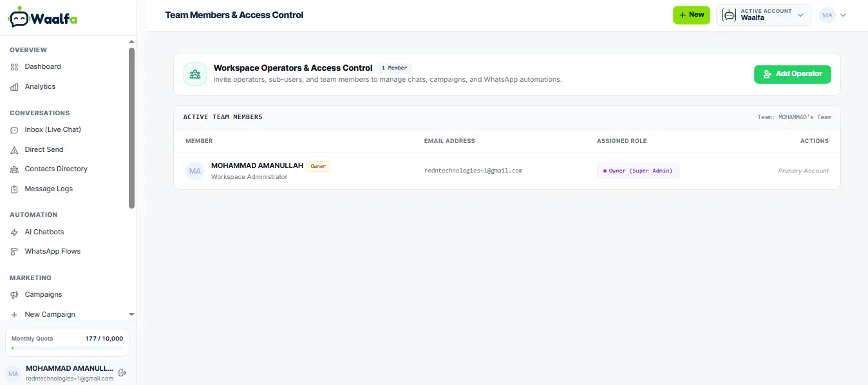Open Message Logs

point(48,189)
